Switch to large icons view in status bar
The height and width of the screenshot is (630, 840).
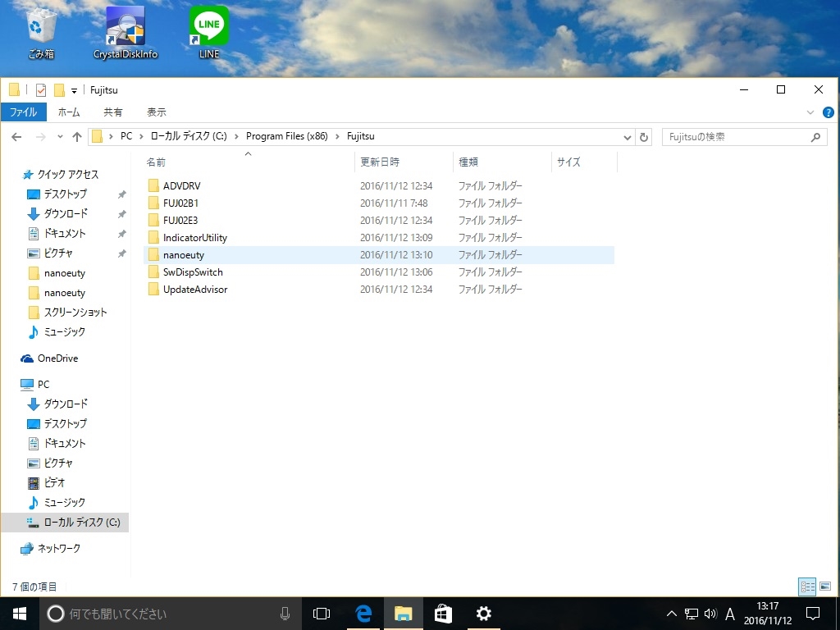[825, 587]
